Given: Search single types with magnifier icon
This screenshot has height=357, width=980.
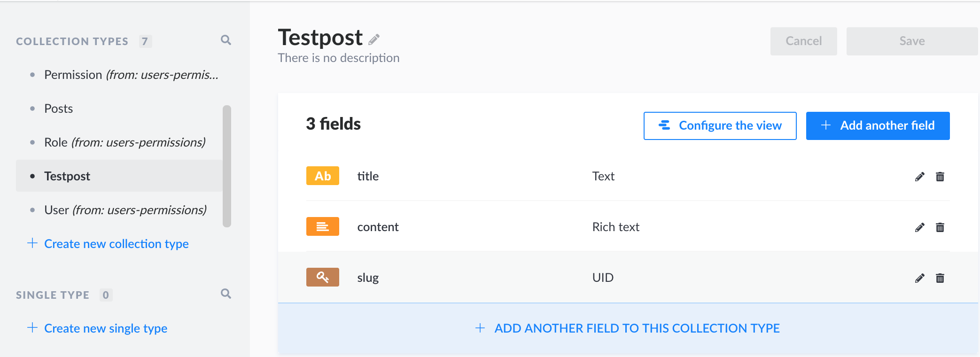Looking at the screenshot, I should 226,294.
